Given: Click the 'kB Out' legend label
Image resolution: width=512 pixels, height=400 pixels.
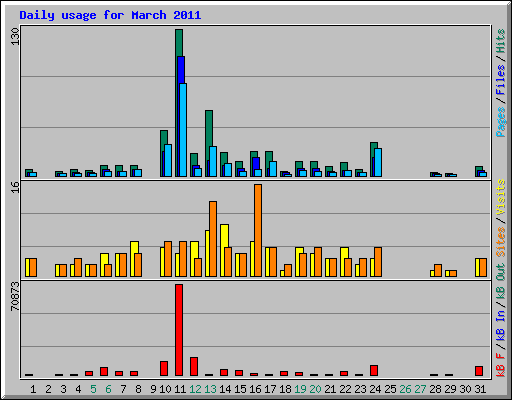Looking at the screenshot, I should [x=501, y=282].
